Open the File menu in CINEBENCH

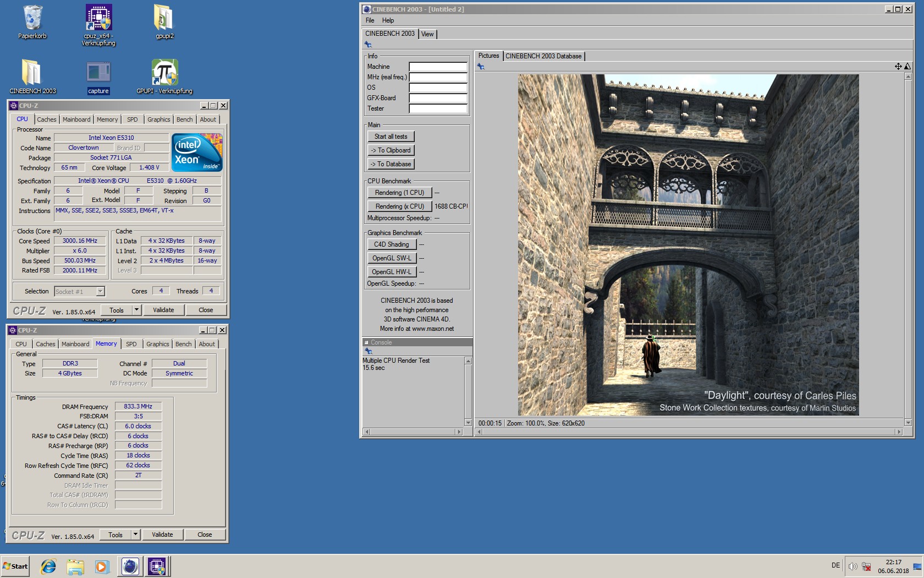[x=370, y=20]
